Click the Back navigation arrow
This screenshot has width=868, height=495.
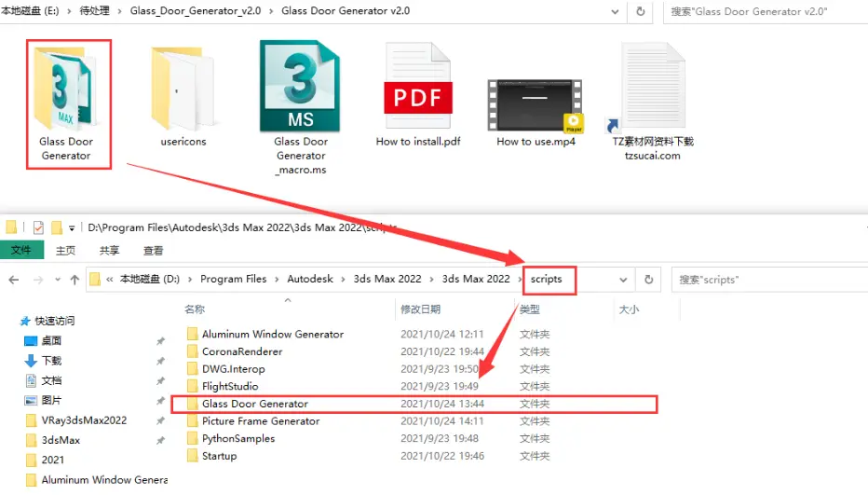[x=14, y=280]
